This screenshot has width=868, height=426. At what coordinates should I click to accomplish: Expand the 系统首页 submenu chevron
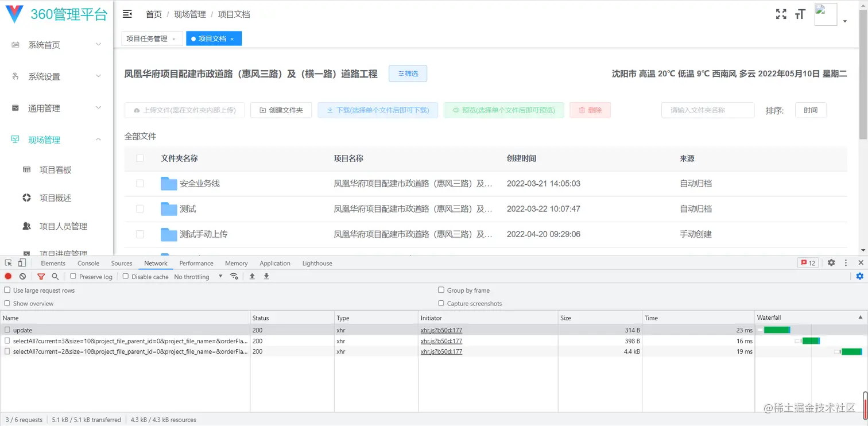point(98,45)
